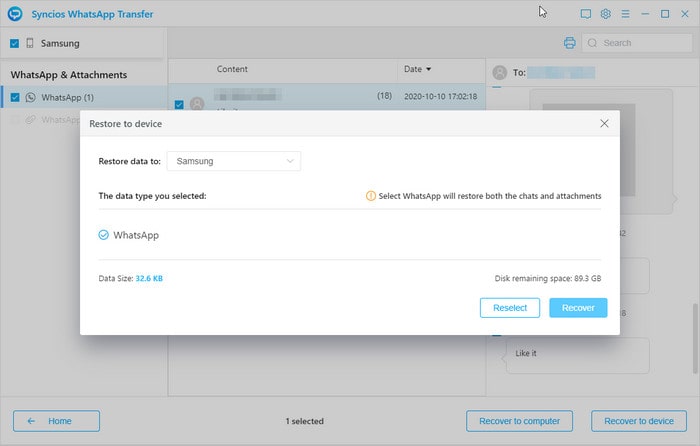Toggle the WhatsApp data type checkmark
The image size is (700, 446).
coord(103,235)
